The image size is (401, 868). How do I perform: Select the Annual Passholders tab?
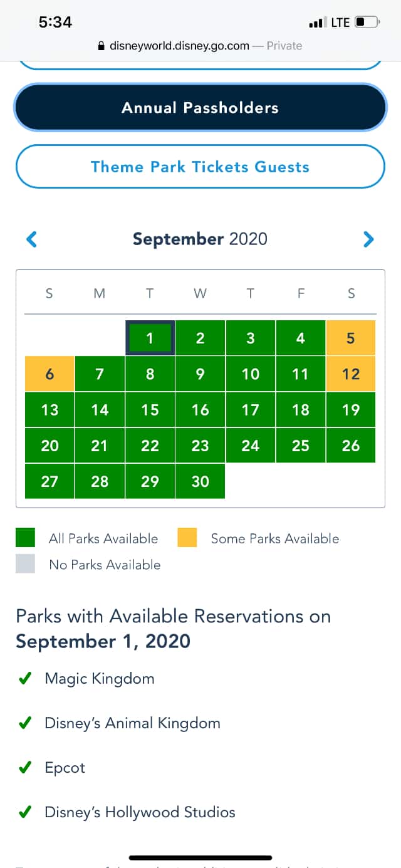coord(200,108)
